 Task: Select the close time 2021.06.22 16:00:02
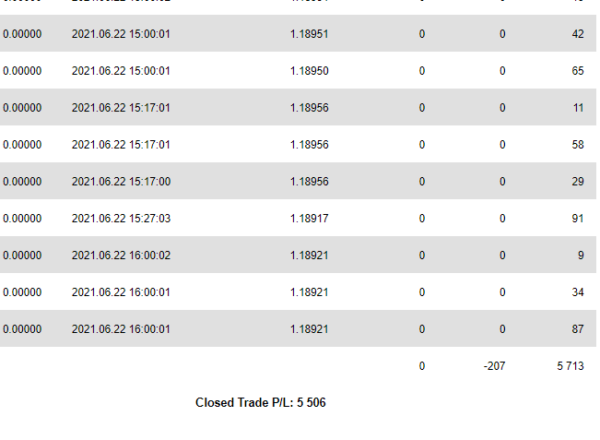(x=121, y=255)
